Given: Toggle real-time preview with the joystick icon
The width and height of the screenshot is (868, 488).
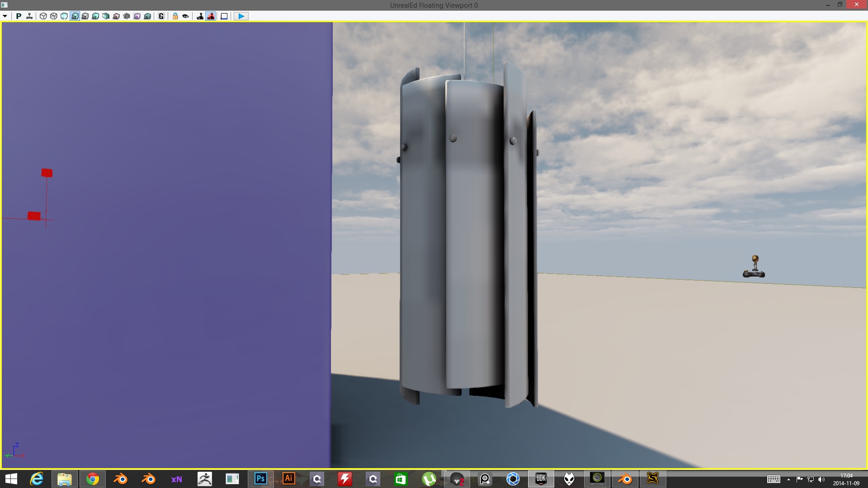Looking at the screenshot, I should point(211,16).
